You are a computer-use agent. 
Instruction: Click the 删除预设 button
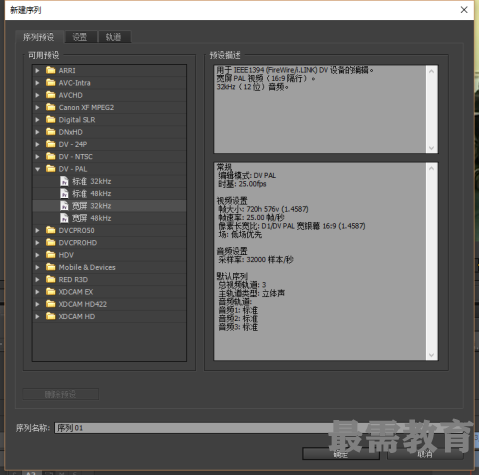pos(61,394)
